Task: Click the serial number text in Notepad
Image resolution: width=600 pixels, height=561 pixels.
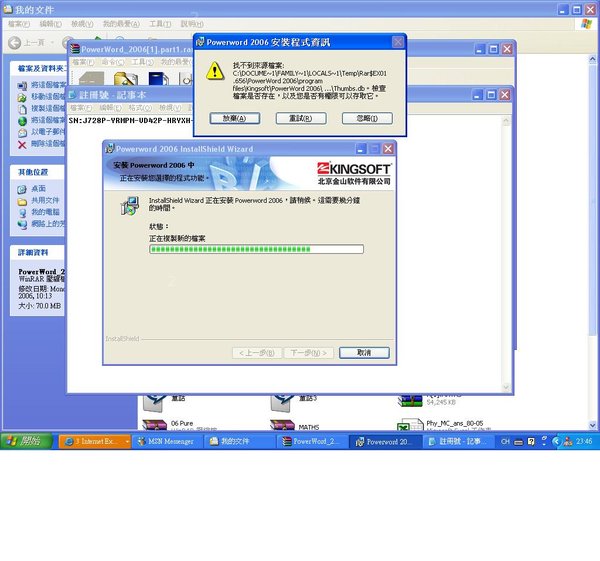Action: click(130, 121)
